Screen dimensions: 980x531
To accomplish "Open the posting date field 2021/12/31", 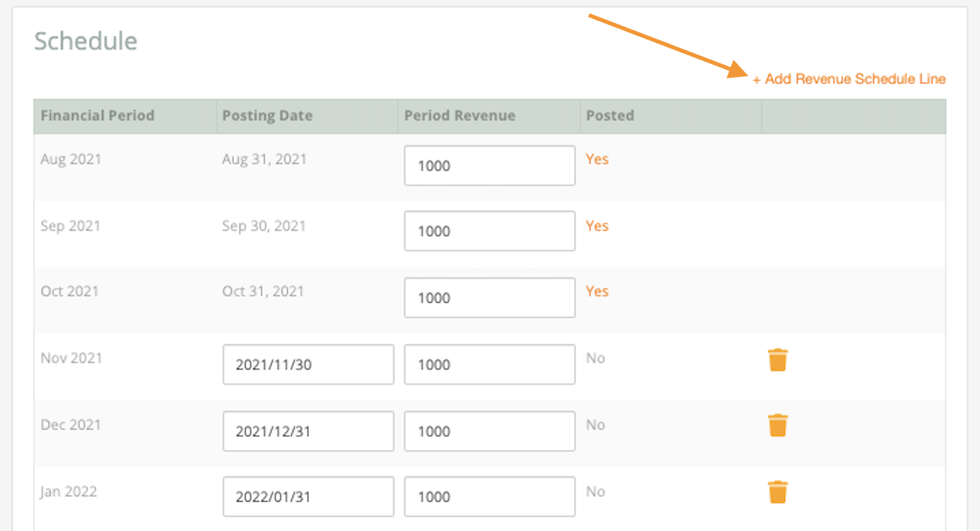I will 308,431.
